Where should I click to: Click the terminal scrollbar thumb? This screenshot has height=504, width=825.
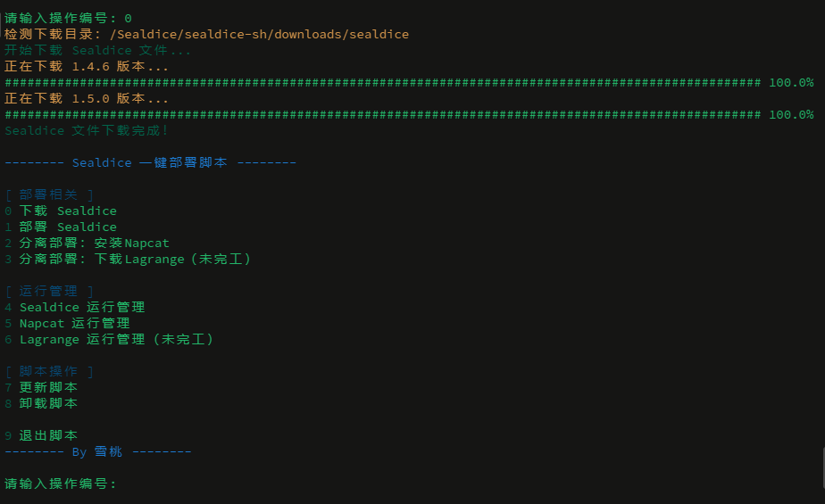click(x=821, y=462)
